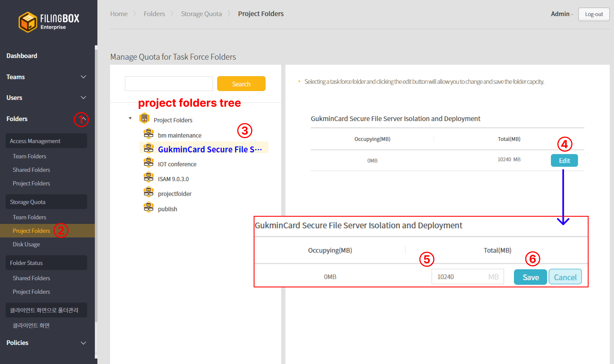Image resolution: width=614 pixels, height=364 pixels.
Task: Click the bm maintenance folder icon
Action: pos(148,134)
